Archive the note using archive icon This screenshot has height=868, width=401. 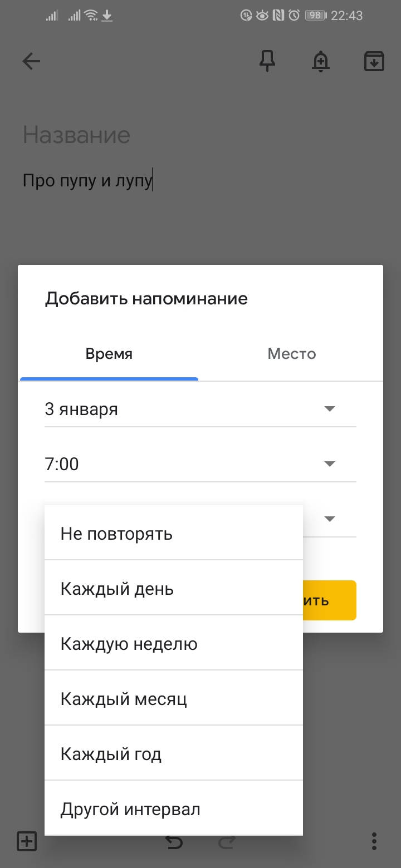point(374,61)
